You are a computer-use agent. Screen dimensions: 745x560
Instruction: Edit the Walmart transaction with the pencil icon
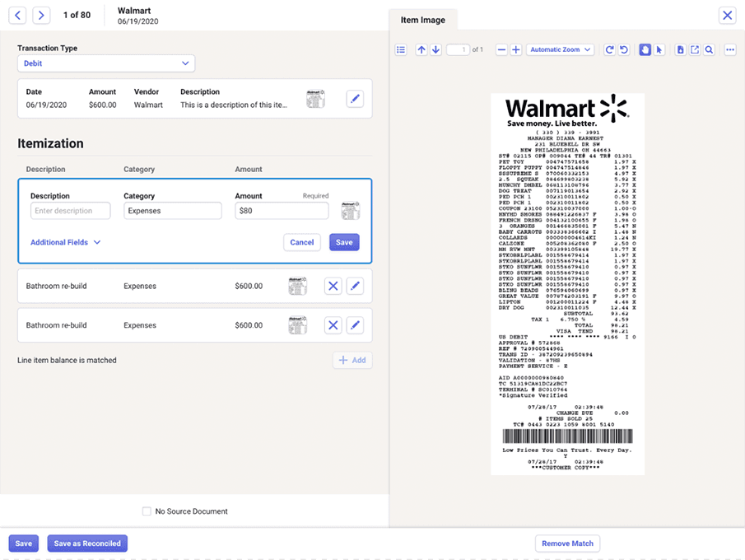coord(355,98)
